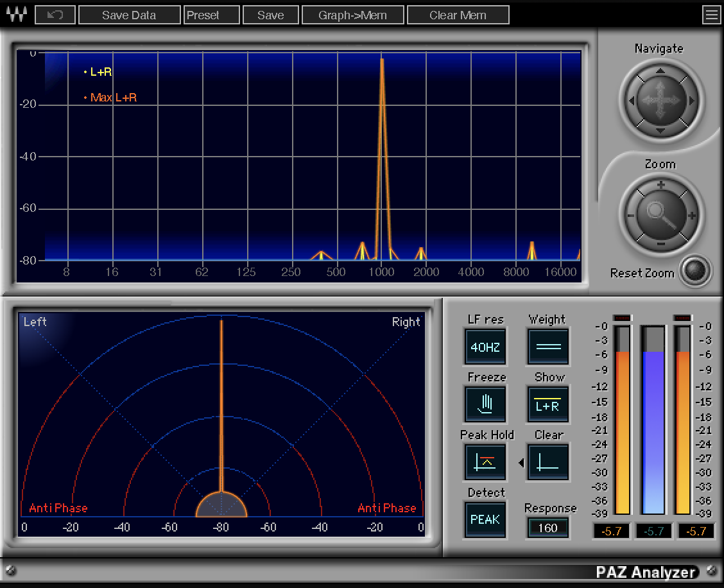
Task: Navigate up with the top arrow
Action: (660, 71)
